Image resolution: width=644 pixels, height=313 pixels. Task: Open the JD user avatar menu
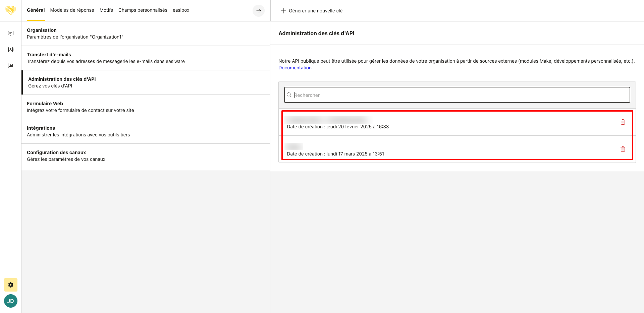click(11, 301)
